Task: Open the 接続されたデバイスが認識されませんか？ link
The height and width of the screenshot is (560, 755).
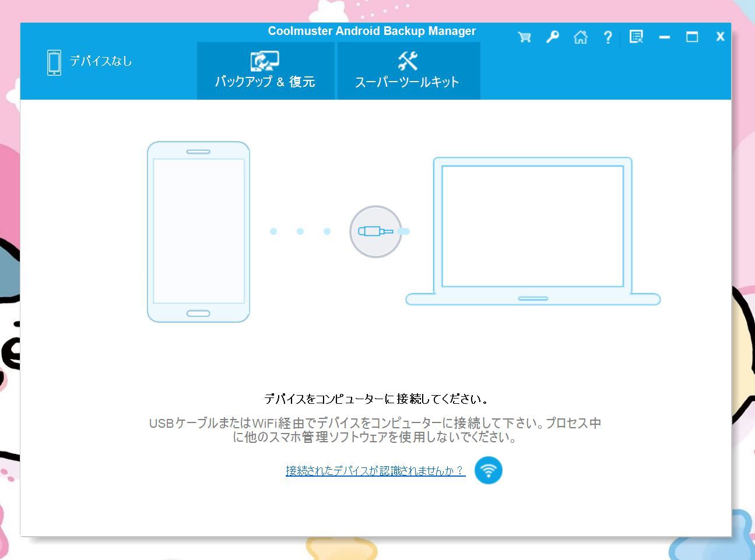Action: [375, 470]
